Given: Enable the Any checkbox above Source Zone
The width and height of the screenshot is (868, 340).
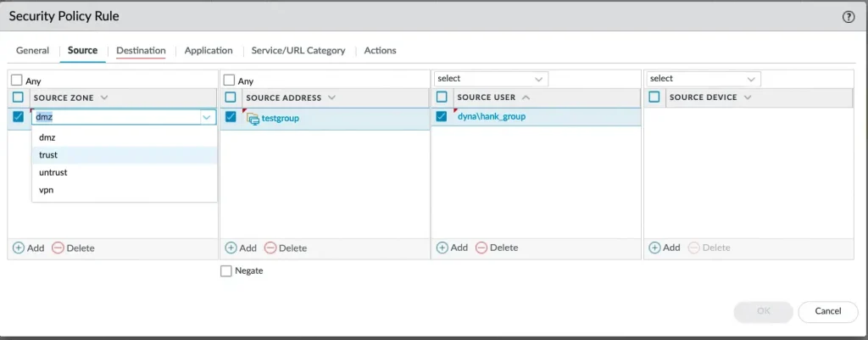Looking at the screenshot, I should coord(17,81).
